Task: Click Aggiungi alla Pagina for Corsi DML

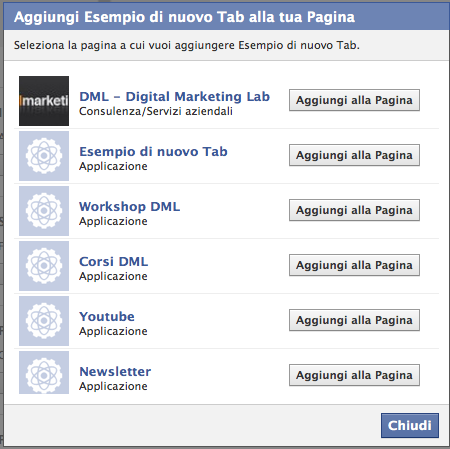Action: pos(354,265)
